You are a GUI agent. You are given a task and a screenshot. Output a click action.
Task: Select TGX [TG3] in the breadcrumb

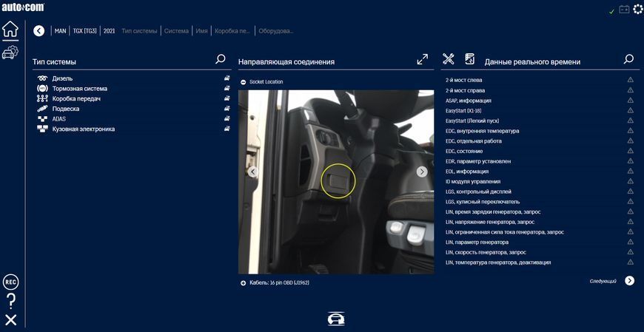coord(84,31)
